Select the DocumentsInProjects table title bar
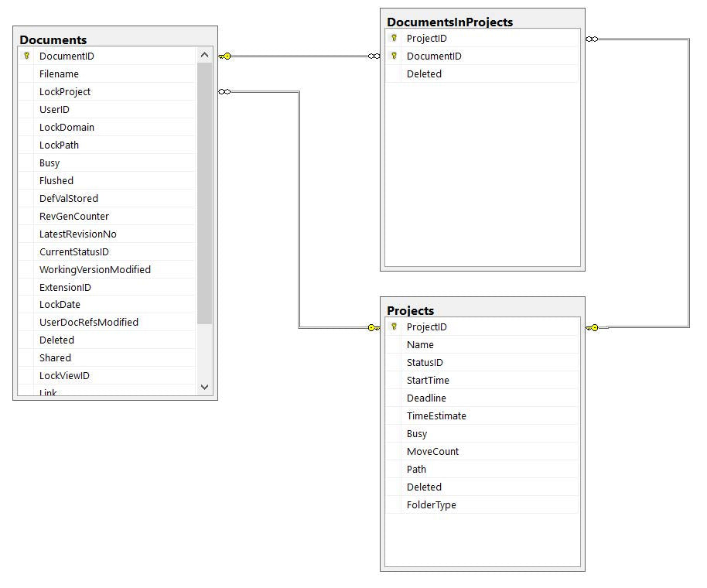This screenshot has height=588, width=707. click(483, 21)
